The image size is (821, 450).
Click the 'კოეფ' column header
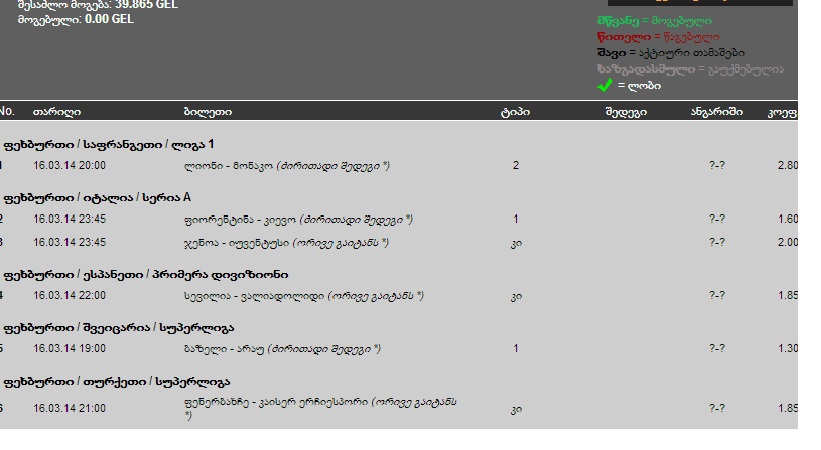tap(782, 112)
